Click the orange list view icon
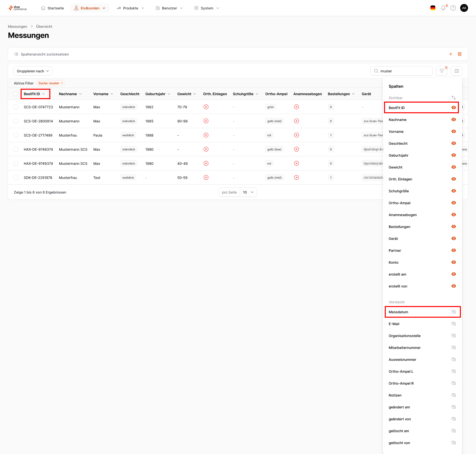 (460, 54)
